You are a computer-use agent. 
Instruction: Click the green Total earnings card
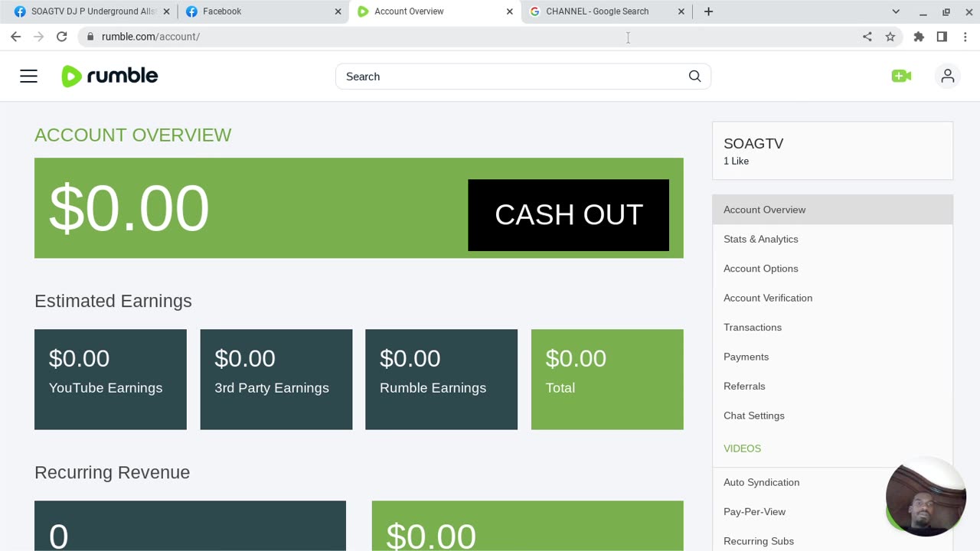click(607, 380)
